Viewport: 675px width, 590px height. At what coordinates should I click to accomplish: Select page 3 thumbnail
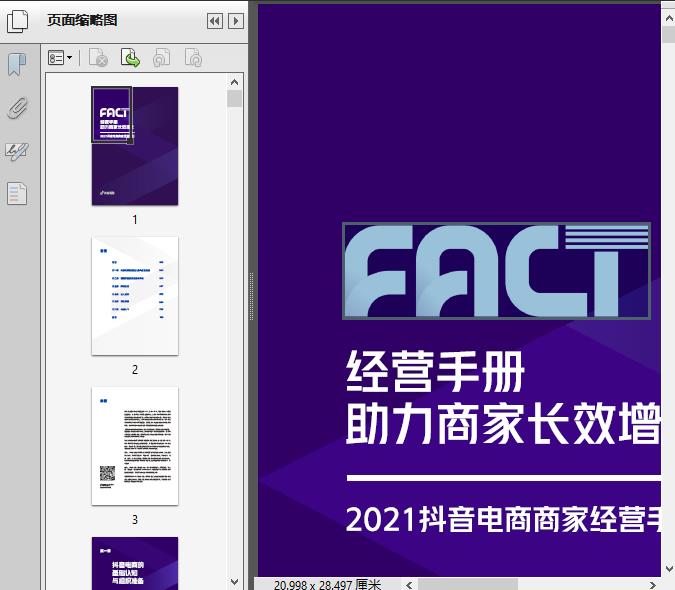(135, 446)
